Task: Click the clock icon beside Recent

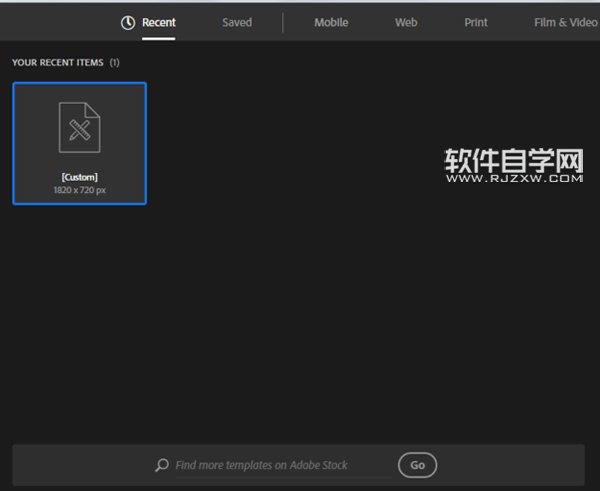Action: point(127,22)
